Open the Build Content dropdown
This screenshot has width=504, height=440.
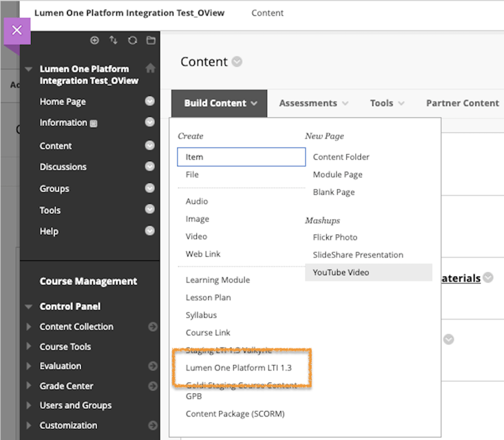(x=220, y=103)
